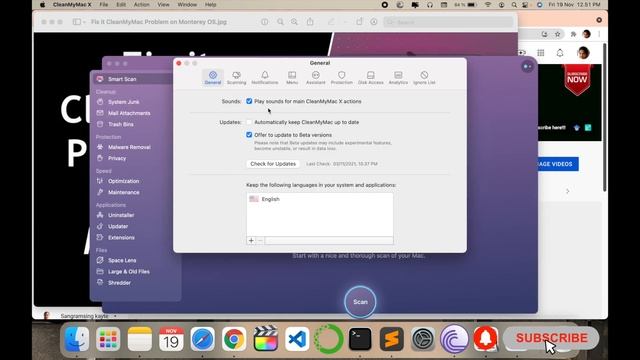The width and height of the screenshot is (640, 360).
Task: Open the View menu
Action: pos(163,4)
